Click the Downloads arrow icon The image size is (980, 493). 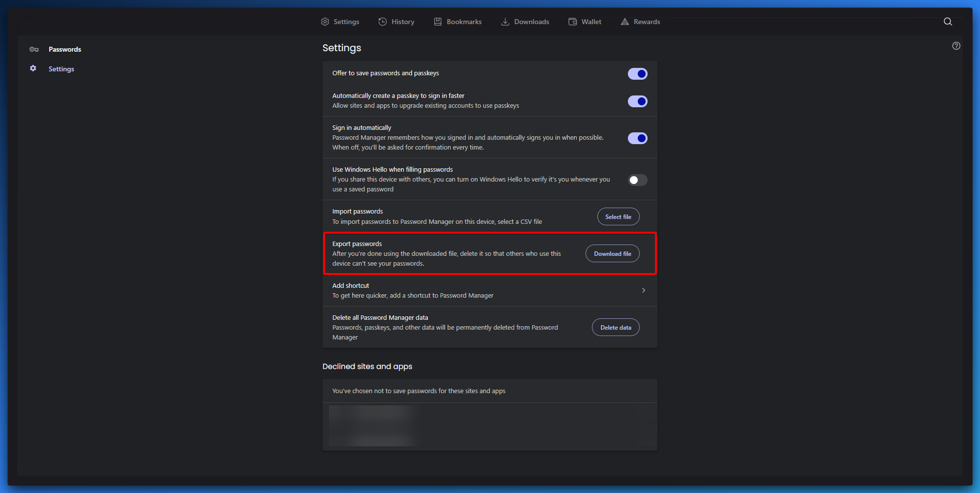(x=505, y=22)
